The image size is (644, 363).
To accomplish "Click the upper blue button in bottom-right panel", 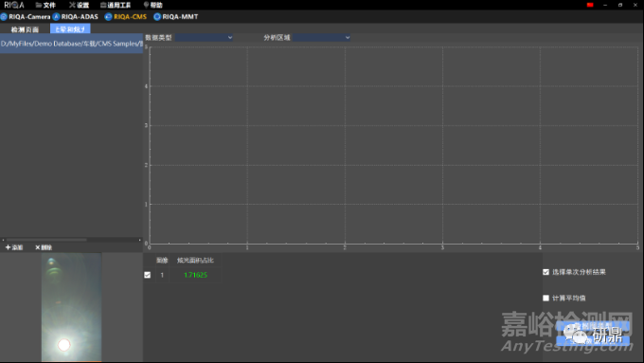I will (593, 326).
